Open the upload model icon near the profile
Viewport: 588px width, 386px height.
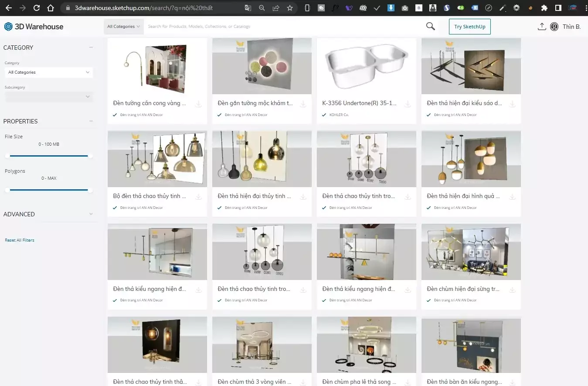tap(542, 26)
